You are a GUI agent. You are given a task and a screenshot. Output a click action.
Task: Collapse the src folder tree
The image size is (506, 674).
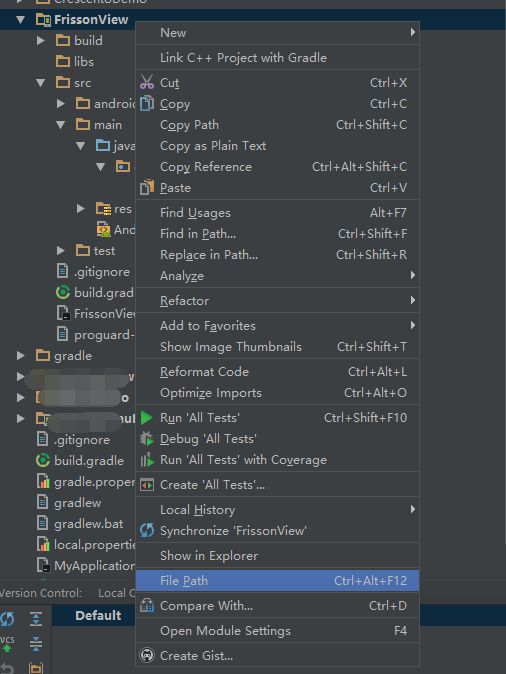tap(41, 83)
